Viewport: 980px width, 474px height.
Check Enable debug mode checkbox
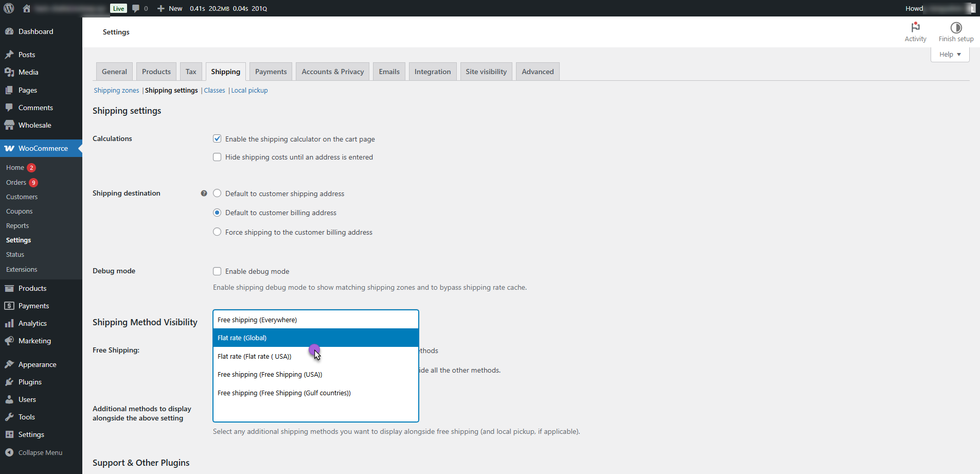(x=217, y=271)
